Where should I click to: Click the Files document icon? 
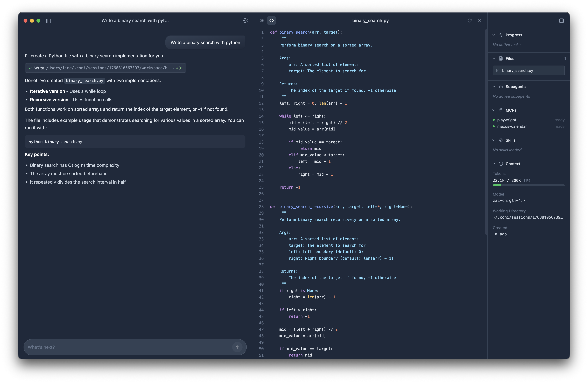click(x=501, y=58)
